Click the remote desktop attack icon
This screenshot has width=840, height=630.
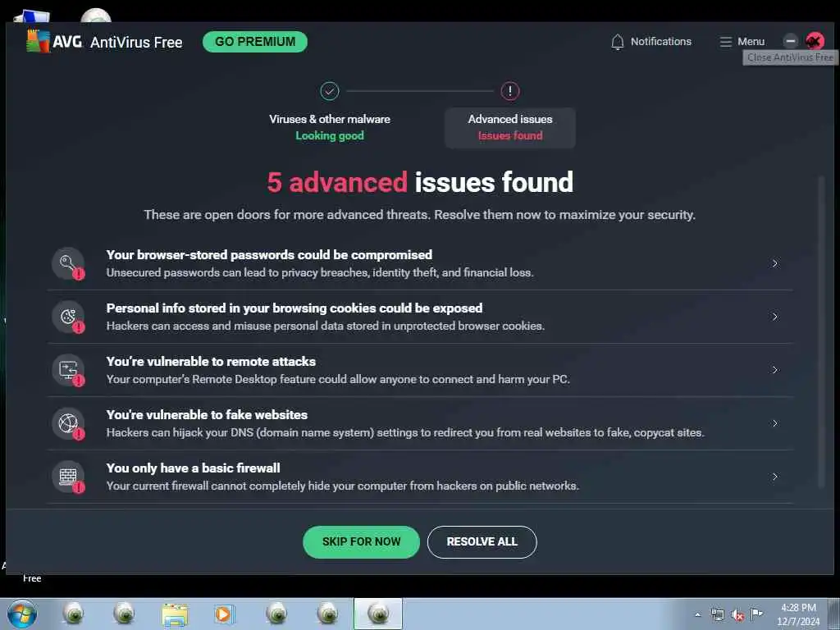pos(68,370)
